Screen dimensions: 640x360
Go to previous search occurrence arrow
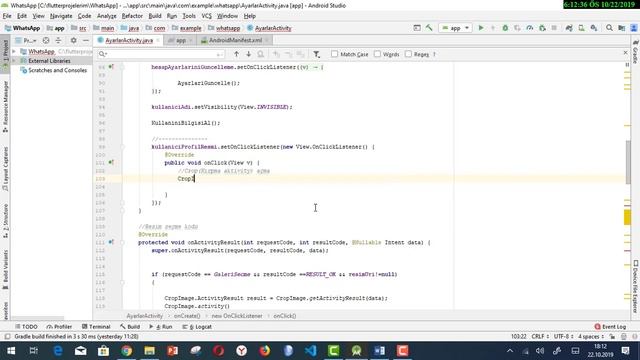click(236, 54)
